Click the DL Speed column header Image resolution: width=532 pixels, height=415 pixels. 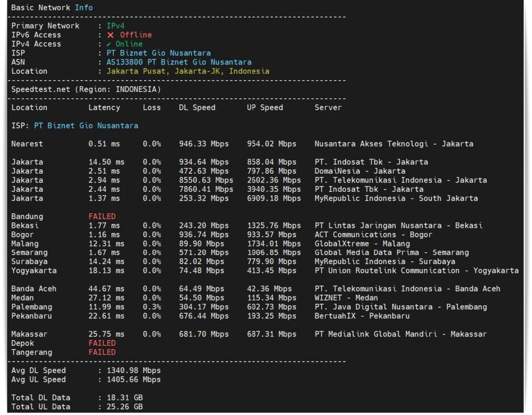(197, 108)
